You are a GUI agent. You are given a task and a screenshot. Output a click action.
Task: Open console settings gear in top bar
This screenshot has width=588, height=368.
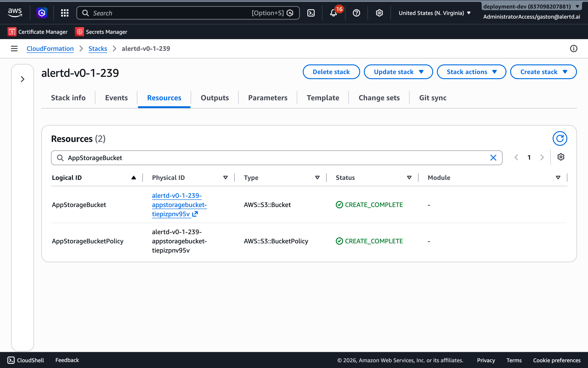coord(379,13)
